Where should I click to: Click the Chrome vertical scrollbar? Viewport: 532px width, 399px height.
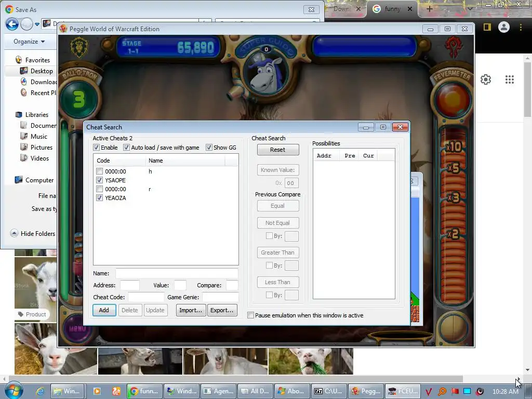(x=527, y=90)
